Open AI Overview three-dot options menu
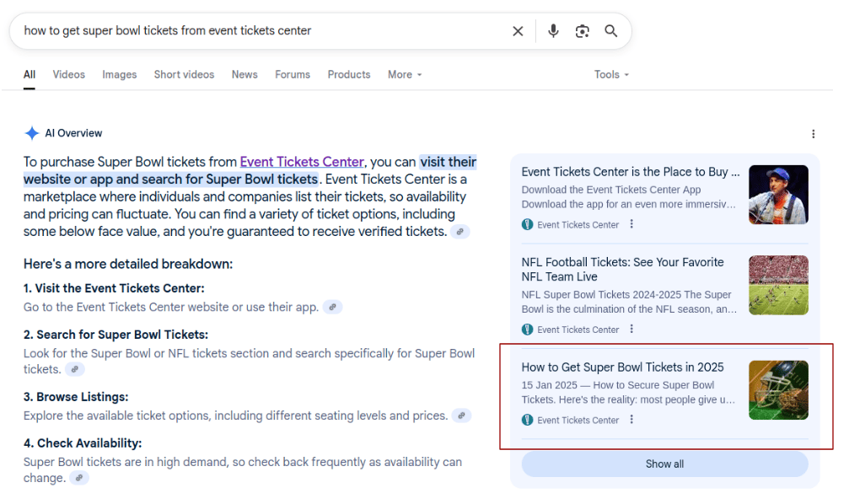Image resolution: width=849 pixels, height=504 pixels. coord(813,134)
